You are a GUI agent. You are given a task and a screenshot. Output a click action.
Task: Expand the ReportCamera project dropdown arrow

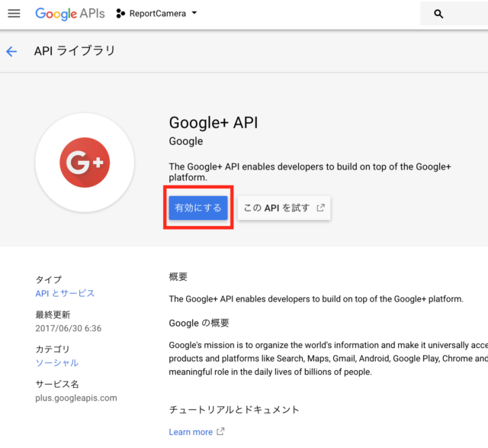tap(194, 13)
